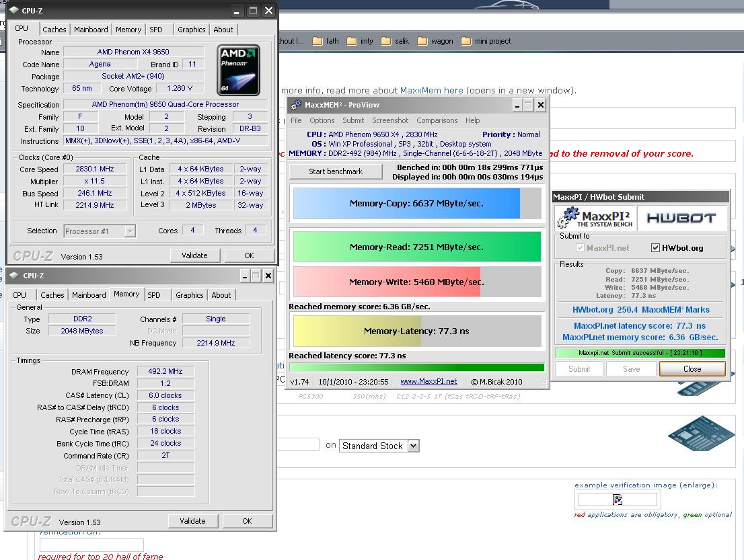The width and height of the screenshot is (744, 560).
Task: Click the Memory-Write result bar
Action: [x=417, y=282]
